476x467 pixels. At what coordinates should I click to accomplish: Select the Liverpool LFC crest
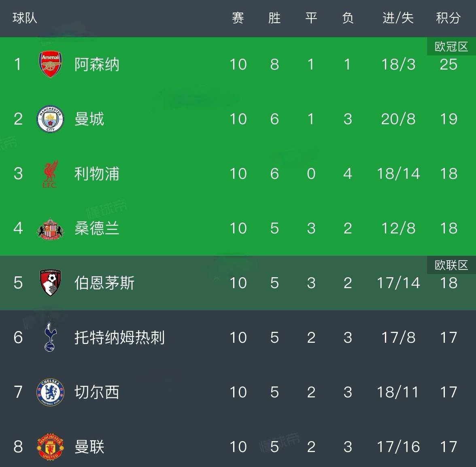click(50, 174)
